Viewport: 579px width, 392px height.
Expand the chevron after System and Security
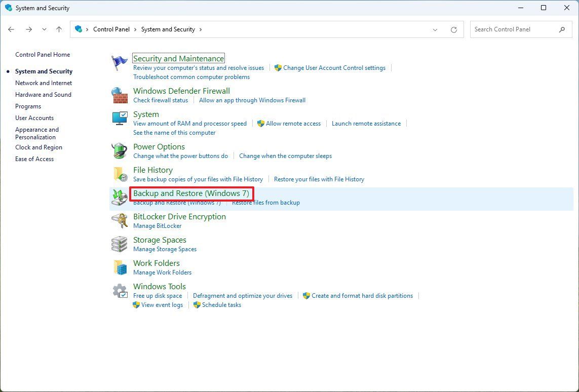[x=201, y=29]
